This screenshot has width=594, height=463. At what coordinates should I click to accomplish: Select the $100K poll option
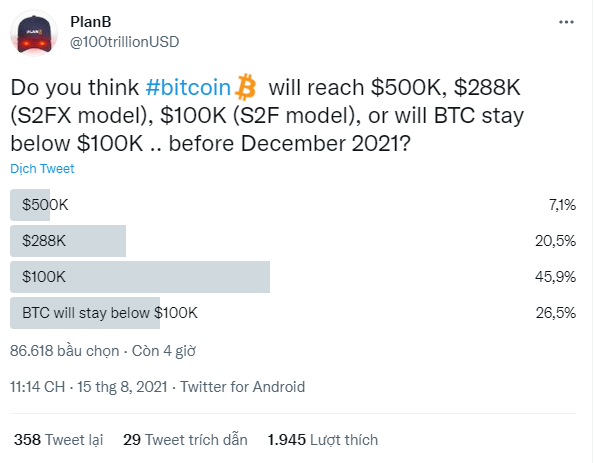[293, 277]
